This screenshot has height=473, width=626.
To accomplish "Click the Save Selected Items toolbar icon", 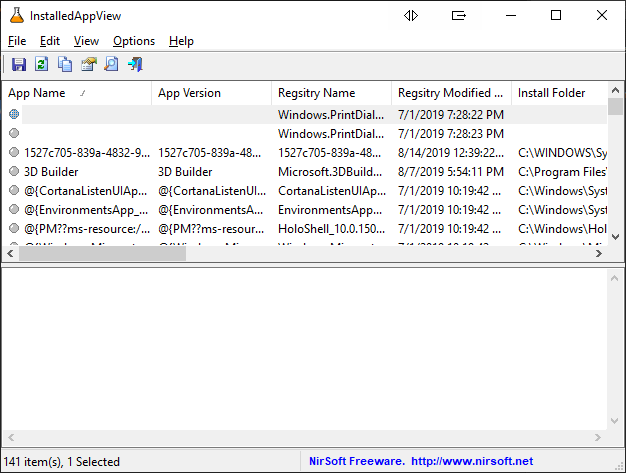I will pyautogui.click(x=19, y=64).
